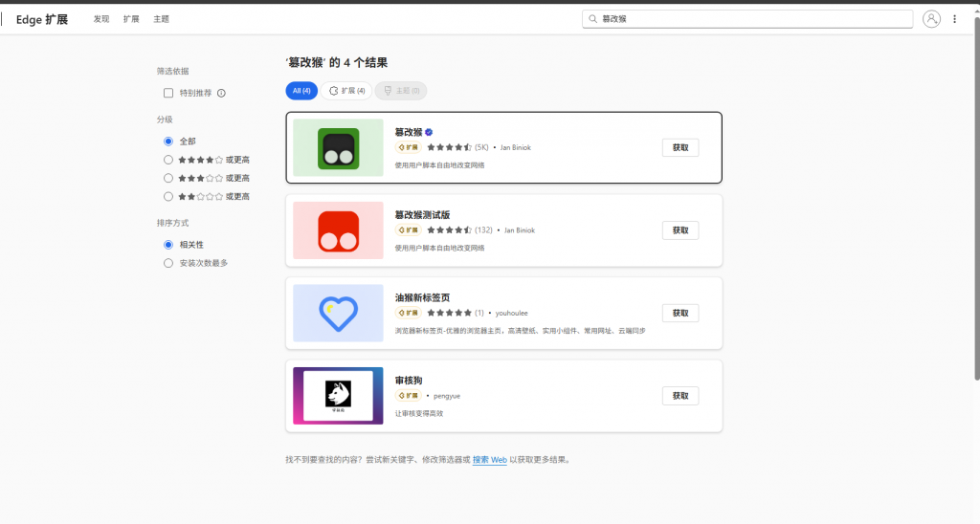Click the user profile avatar icon
Viewport: 980px width, 524px height.
(x=931, y=19)
